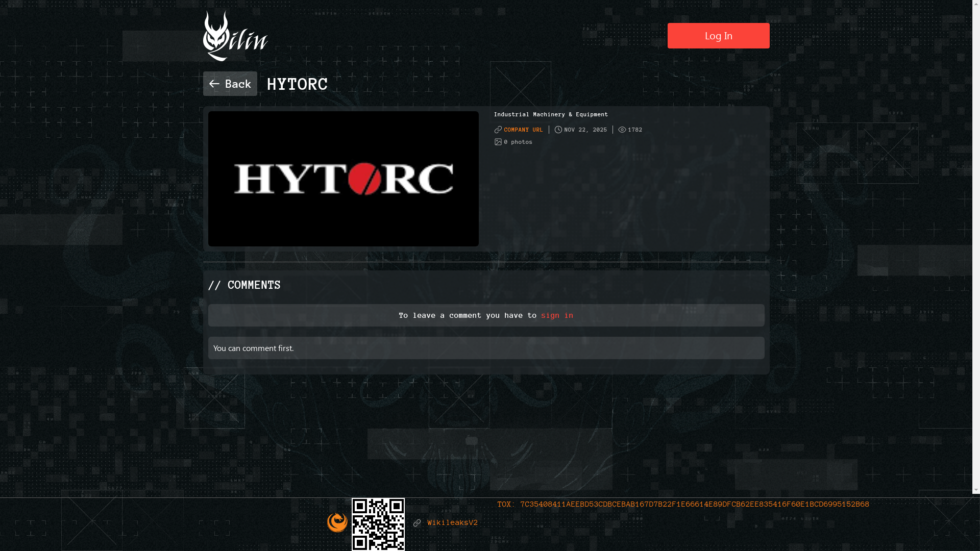
Task: Click the clock icon next to date
Action: point(558,130)
